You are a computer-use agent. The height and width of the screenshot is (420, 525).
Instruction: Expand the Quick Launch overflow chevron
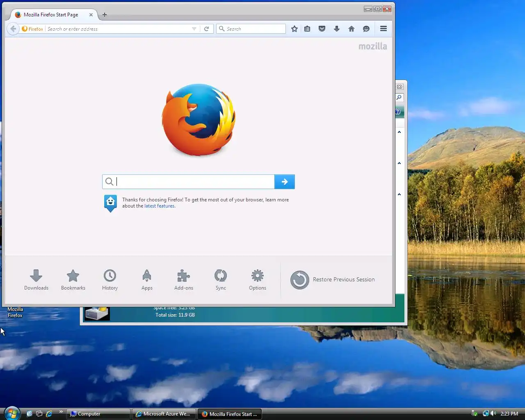click(61, 412)
